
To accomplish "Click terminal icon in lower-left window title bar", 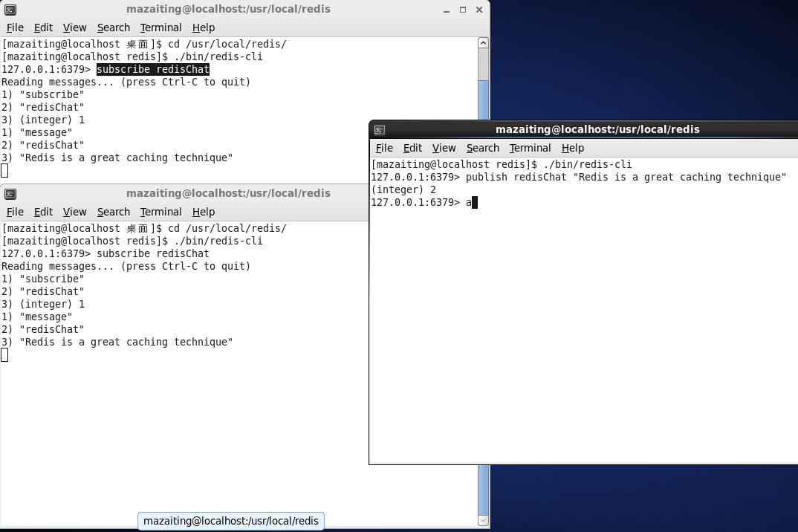I will pos(10,193).
